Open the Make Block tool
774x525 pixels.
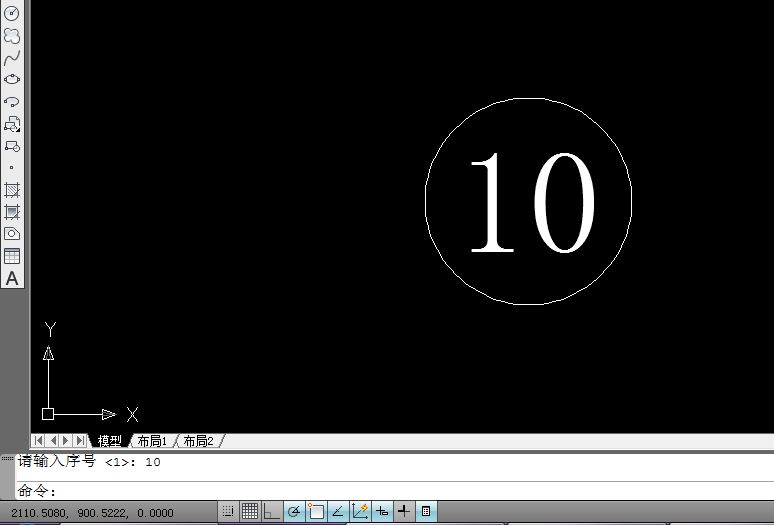click(x=12, y=147)
